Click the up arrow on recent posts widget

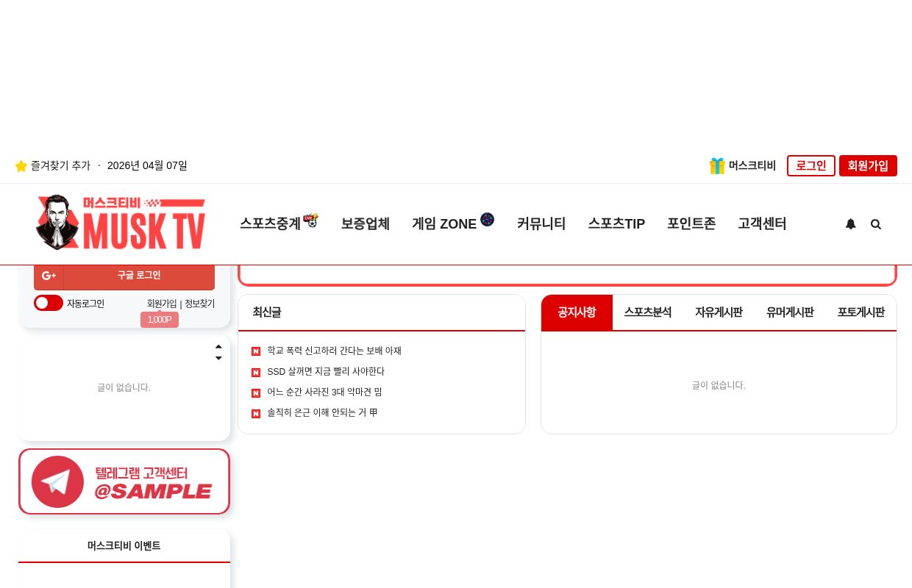[x=218, y=346]
